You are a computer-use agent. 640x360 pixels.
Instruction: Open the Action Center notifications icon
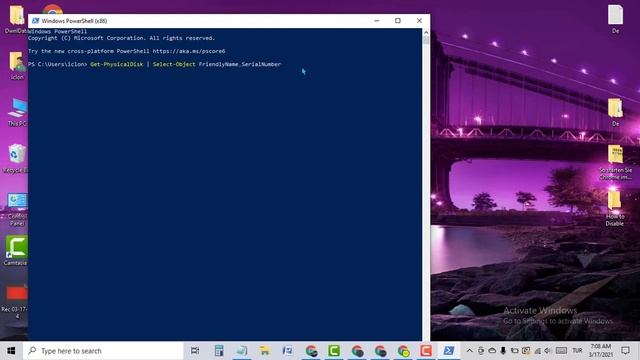tap(625, 351)
